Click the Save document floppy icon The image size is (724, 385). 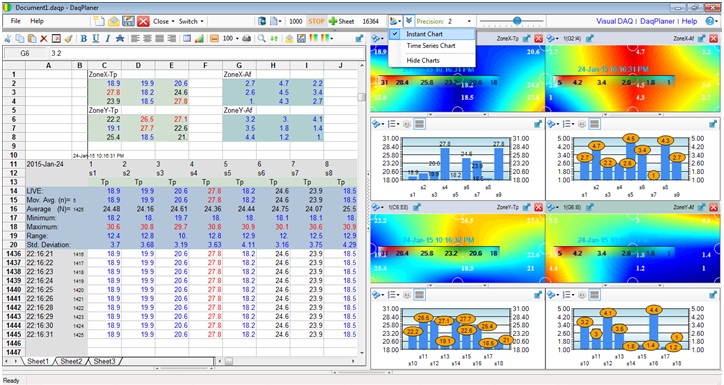[x=128, y=21]
